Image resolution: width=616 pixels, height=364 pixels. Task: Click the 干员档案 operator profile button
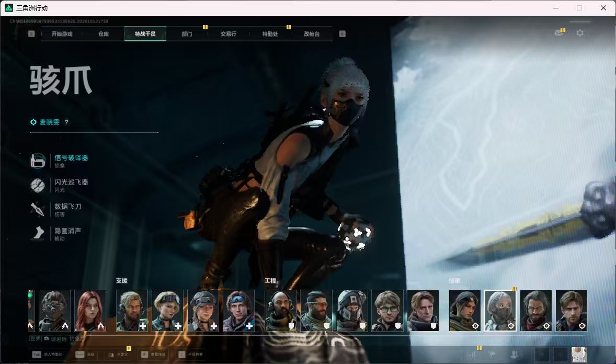click(x=190, y=354)
